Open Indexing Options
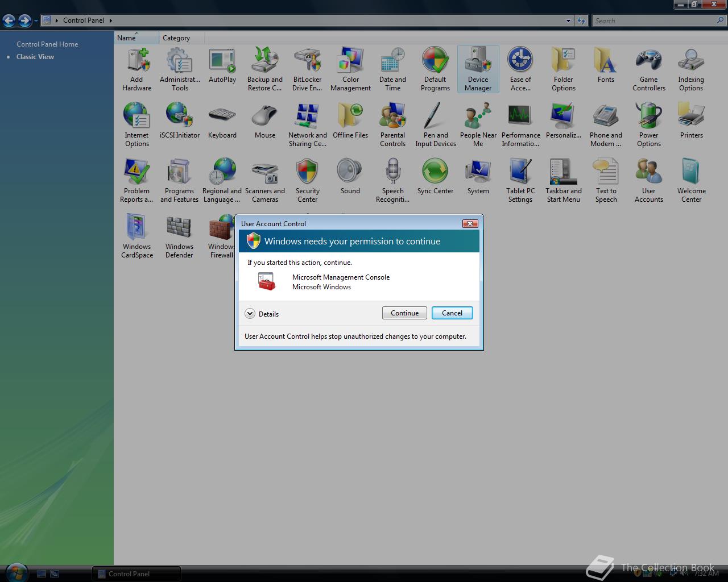 692,69
